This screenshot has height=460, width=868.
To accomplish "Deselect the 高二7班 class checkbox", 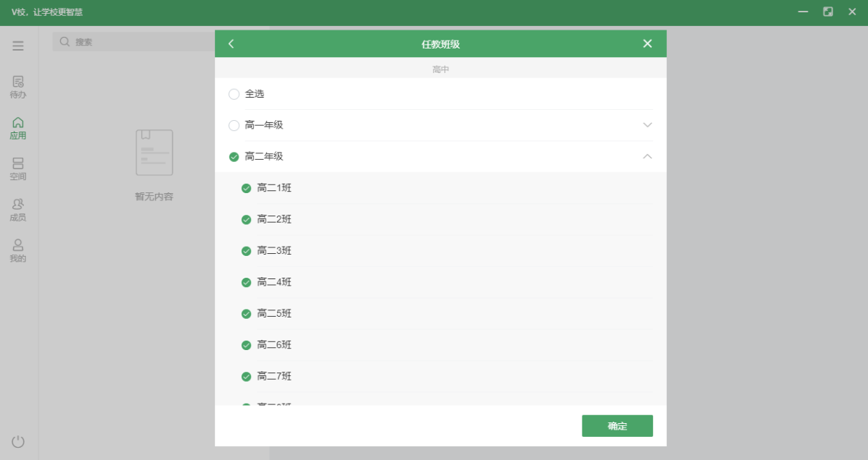I will [246, 376].
